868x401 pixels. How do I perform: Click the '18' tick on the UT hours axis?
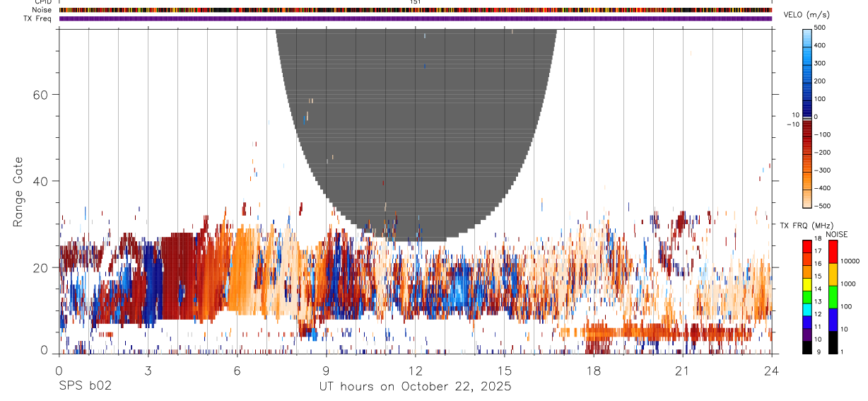pyautogui.click(x=593, y=370)
